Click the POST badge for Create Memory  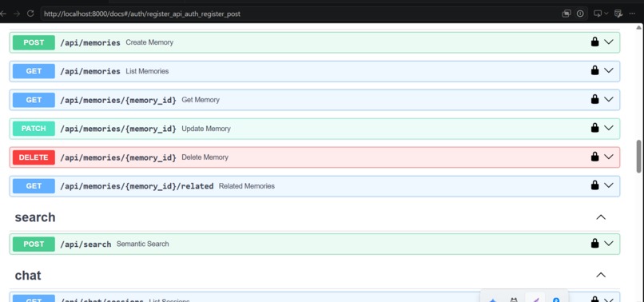tap(34, 42)
